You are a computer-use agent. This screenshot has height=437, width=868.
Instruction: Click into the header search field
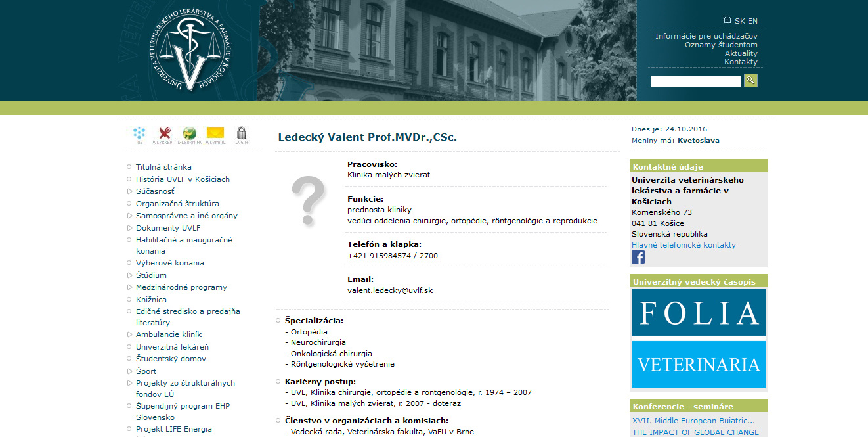[x=695, y=81]
